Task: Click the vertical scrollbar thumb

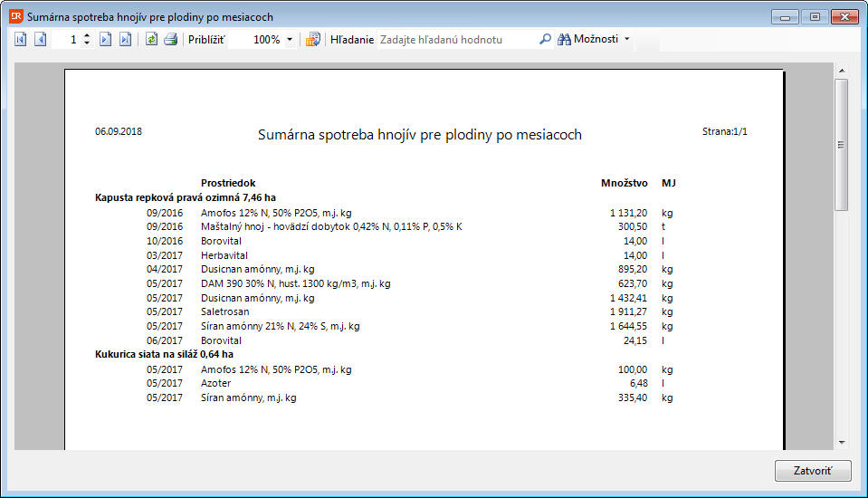Action: (842, 145)
